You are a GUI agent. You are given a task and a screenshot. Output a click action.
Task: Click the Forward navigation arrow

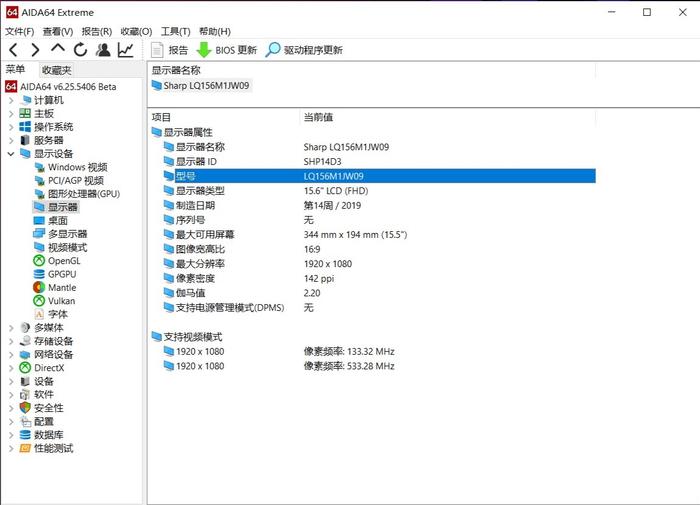pyautogui.click(x=35, y=50)
